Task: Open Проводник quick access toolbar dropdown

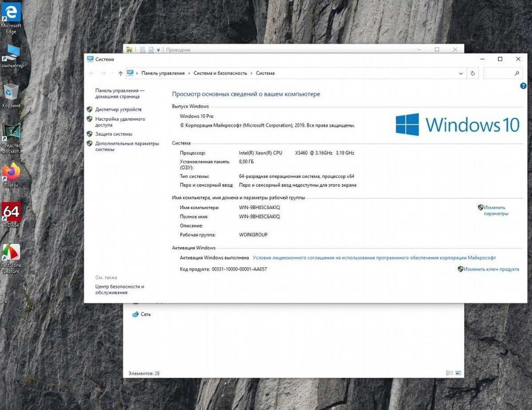Action: [158, 50]
